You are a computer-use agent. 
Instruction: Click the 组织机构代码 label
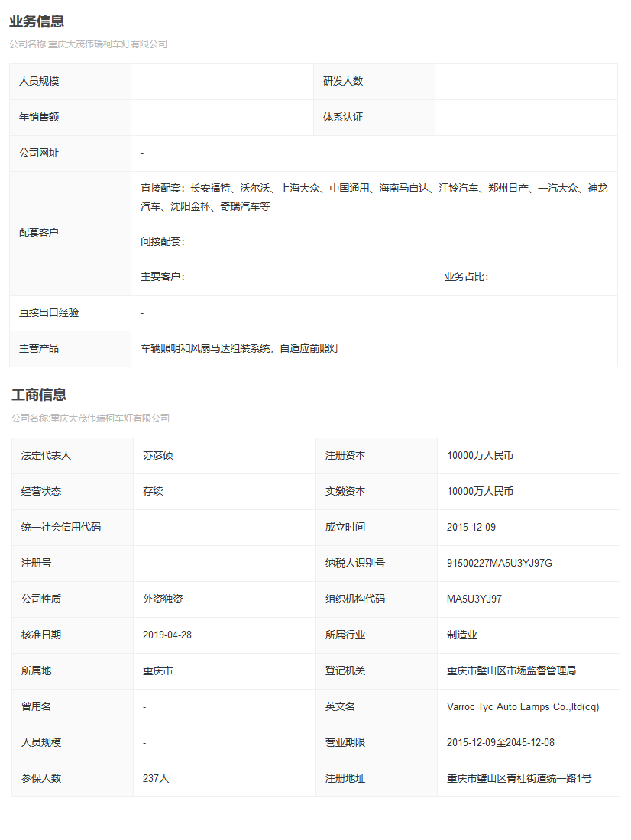[x=355, y=599]
